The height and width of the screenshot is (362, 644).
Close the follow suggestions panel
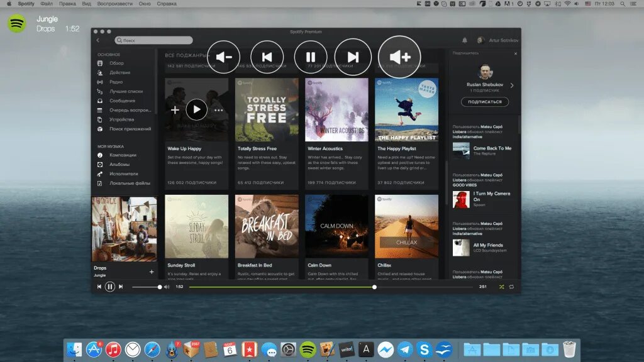[x=516, y=53]
